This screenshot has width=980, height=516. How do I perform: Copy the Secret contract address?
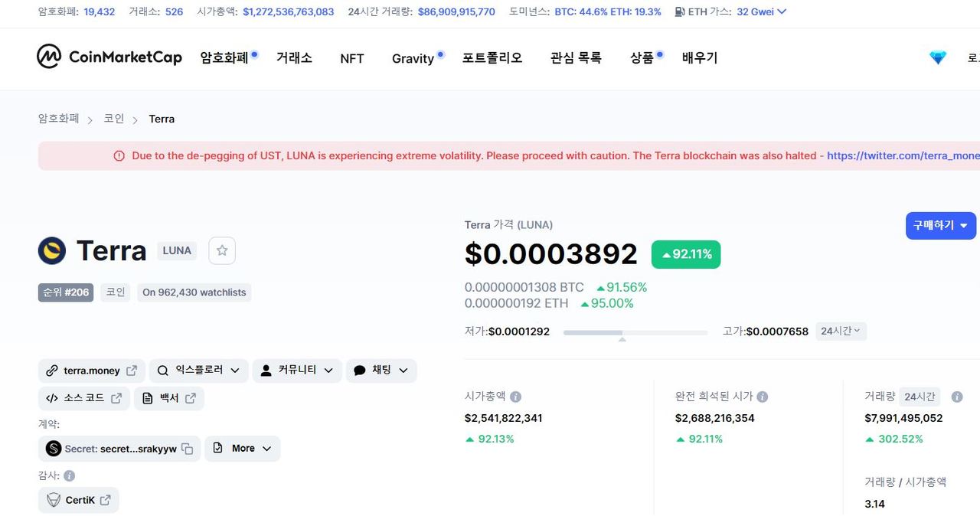pyautogui.click(x=188, y=449)
